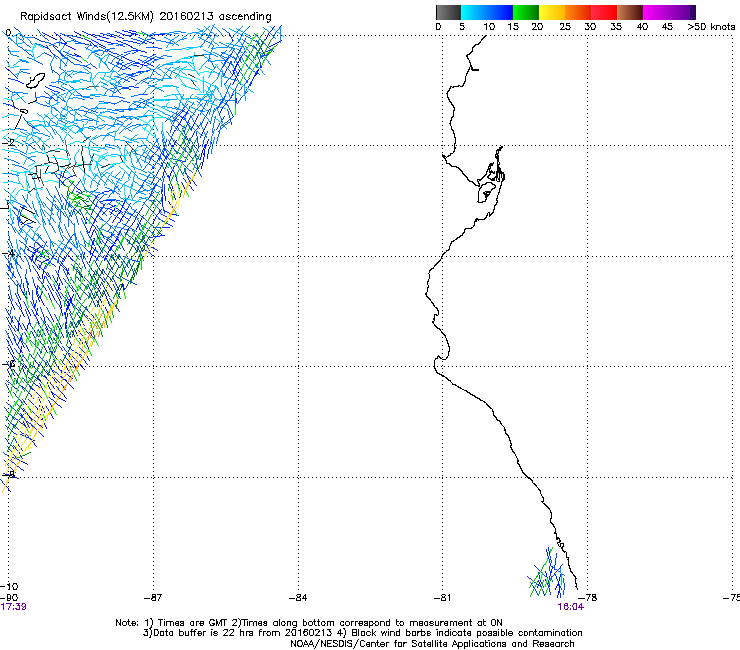740x650 pixels.
Task: Click the brown 35-40 knots legend swatch
Action: click(x=630, y=12)
